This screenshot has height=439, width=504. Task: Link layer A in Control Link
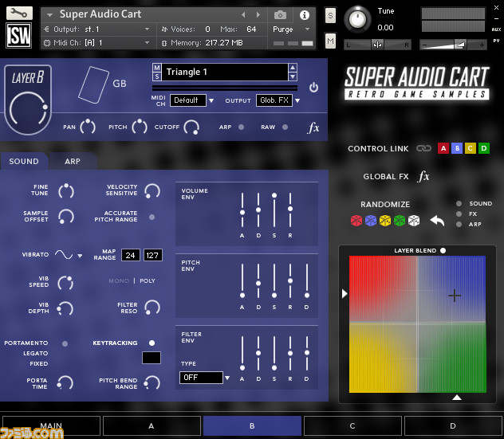(443, 148)
